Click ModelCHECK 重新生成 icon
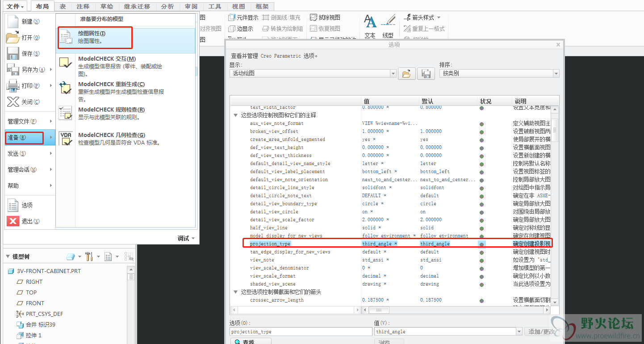 click(x=66, y=88)
